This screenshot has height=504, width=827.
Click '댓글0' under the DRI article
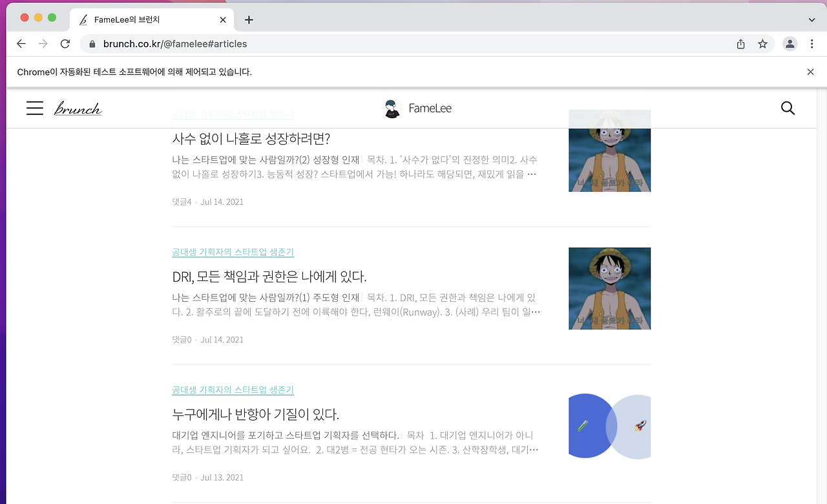coord(182,339)
